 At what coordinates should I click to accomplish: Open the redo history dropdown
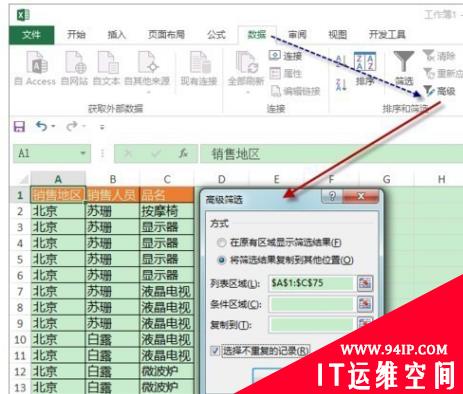tap(84, 126)
